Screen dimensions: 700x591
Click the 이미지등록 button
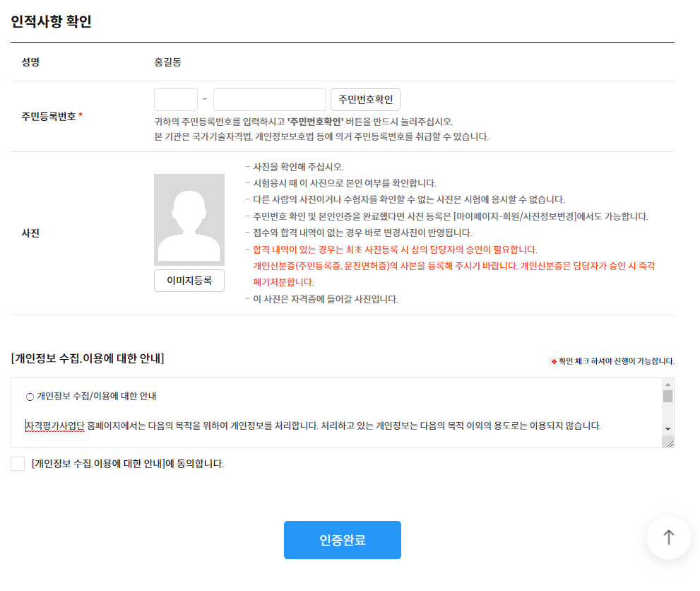[189, 281]
